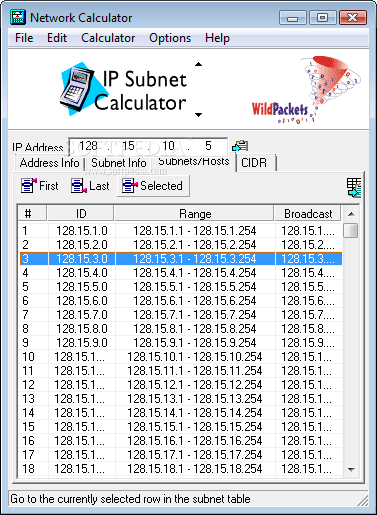The width and height of the screenshot is (377, 515).
Task: Click the Broadcast column header
Action: pos(308,213)
